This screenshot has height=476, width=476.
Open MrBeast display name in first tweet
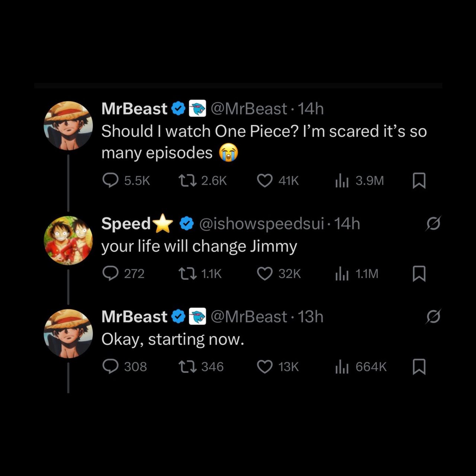134,109
